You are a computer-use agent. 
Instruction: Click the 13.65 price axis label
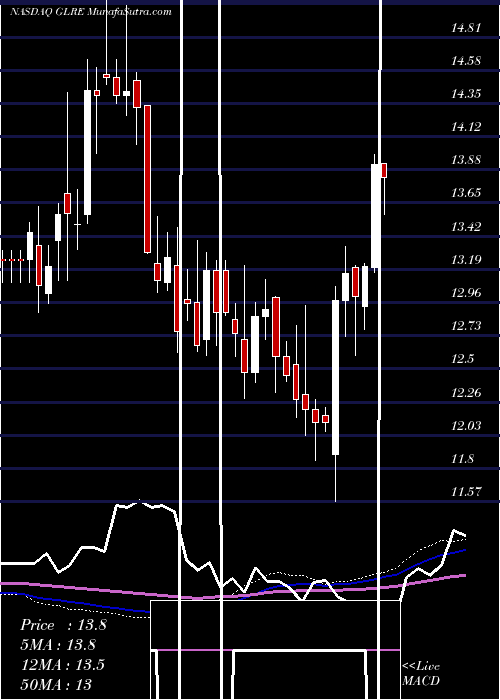point(466,193)
